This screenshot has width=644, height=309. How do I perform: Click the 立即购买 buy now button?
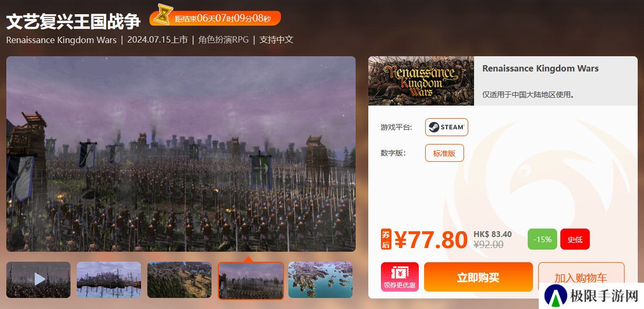(478, 277)
